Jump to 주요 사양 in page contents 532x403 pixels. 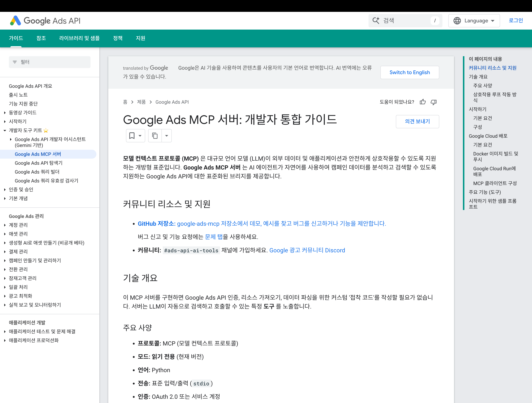click(x=483, y=86)
